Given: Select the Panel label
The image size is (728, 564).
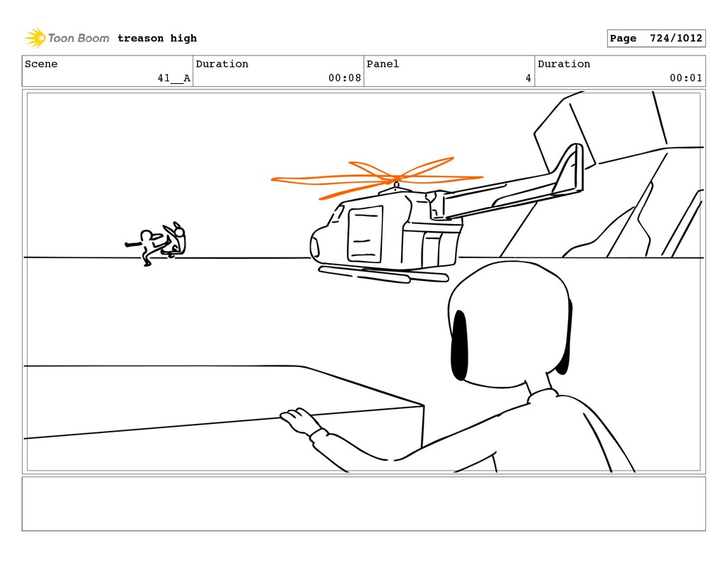Looking at the screenshot, I should [x=382, y=63].
